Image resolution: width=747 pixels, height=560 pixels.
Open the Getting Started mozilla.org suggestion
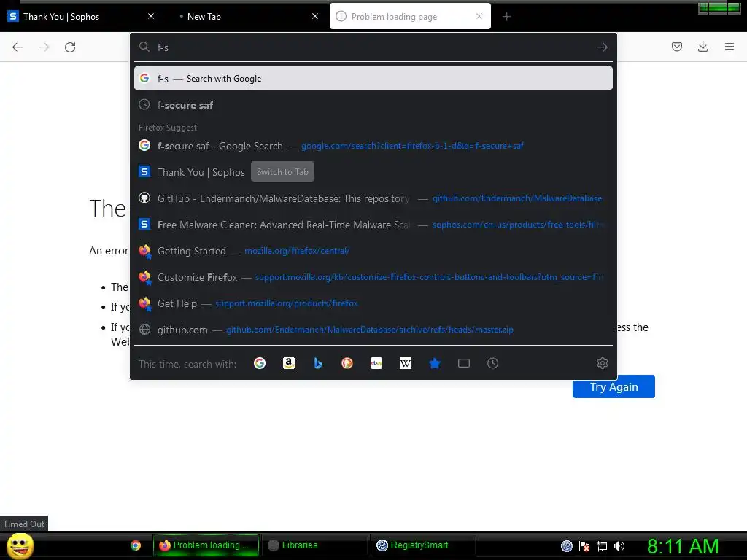tap(373, 251)
